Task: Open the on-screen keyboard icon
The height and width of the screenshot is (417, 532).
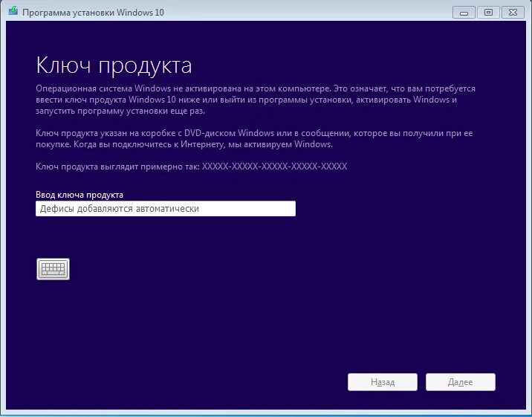Action: [53, 269]
